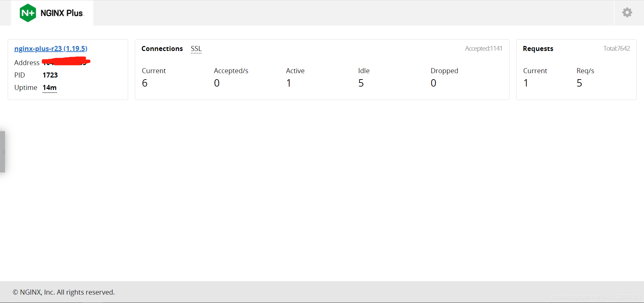Click the Idle connections count of 5

coord(361,83)
